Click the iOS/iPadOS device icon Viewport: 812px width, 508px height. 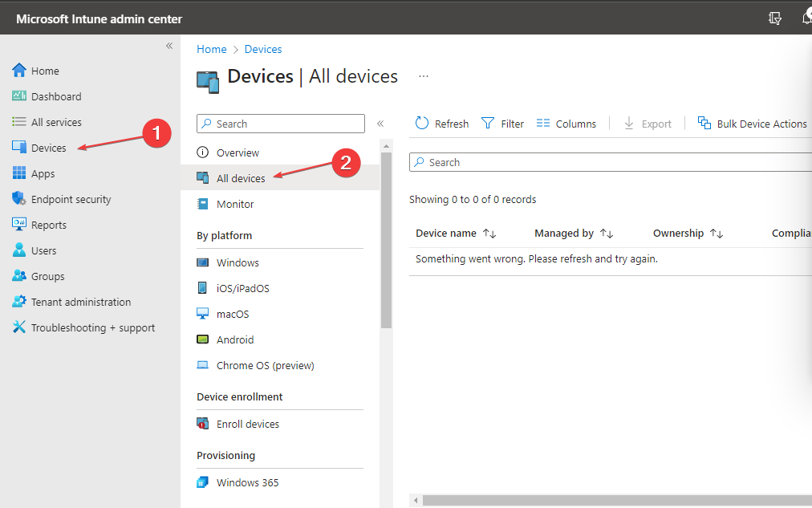pos(202,288)
